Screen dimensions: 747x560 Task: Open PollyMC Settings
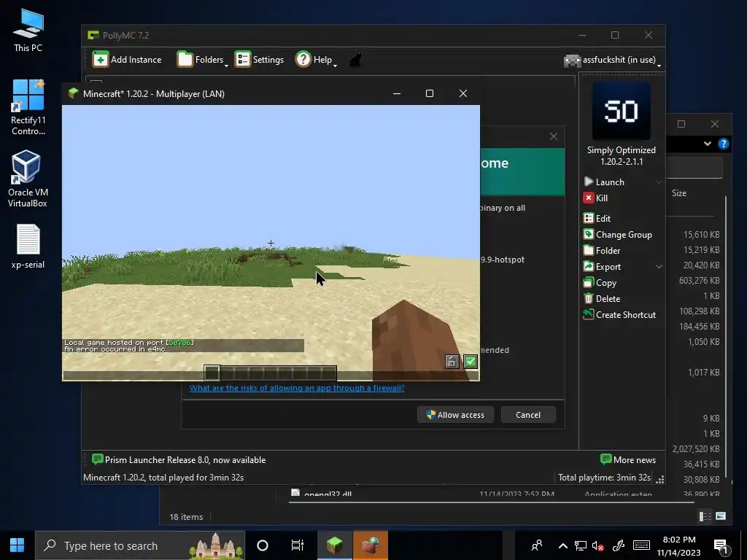tap(259, 60)
